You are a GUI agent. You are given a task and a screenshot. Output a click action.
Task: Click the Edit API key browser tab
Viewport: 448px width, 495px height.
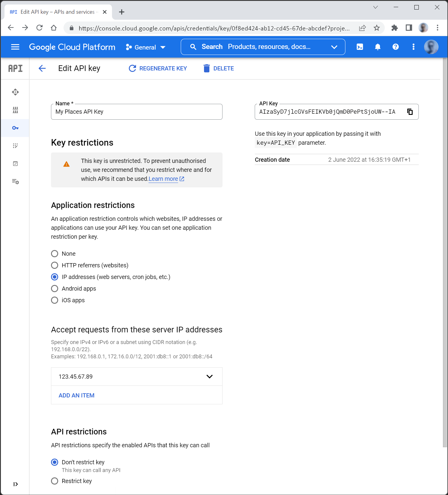pyautogui.click(x=57, y=12)
